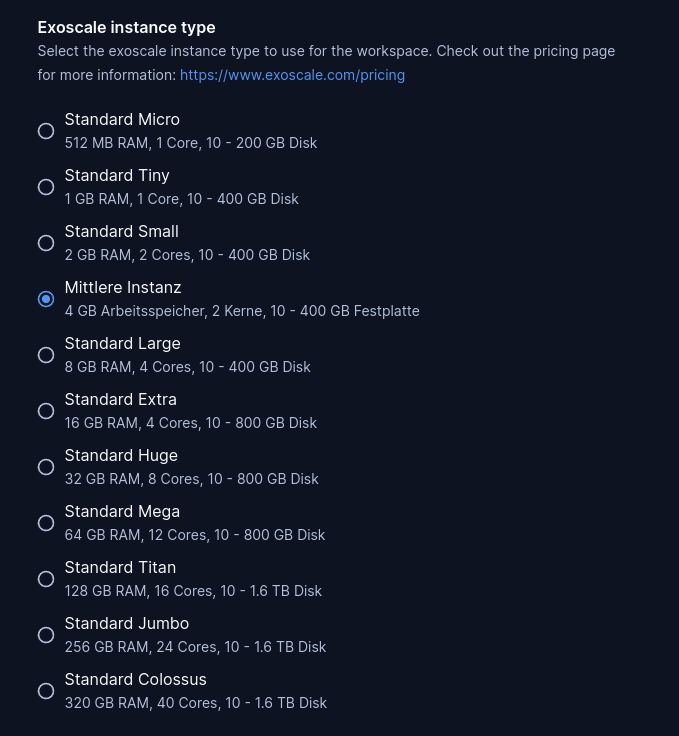The image size is (679, 736).
Task: Click the "Standard Titan" label text
Action: 120,568
